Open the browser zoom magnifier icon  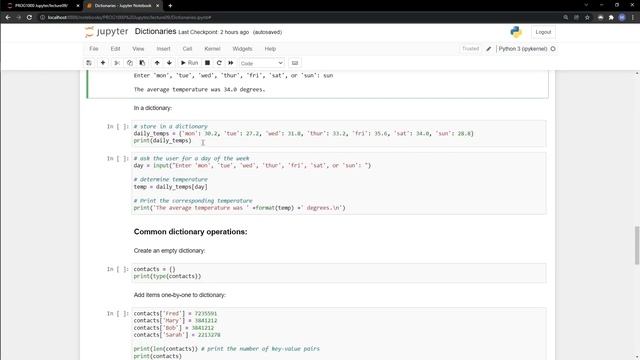[x=566, y=18]
